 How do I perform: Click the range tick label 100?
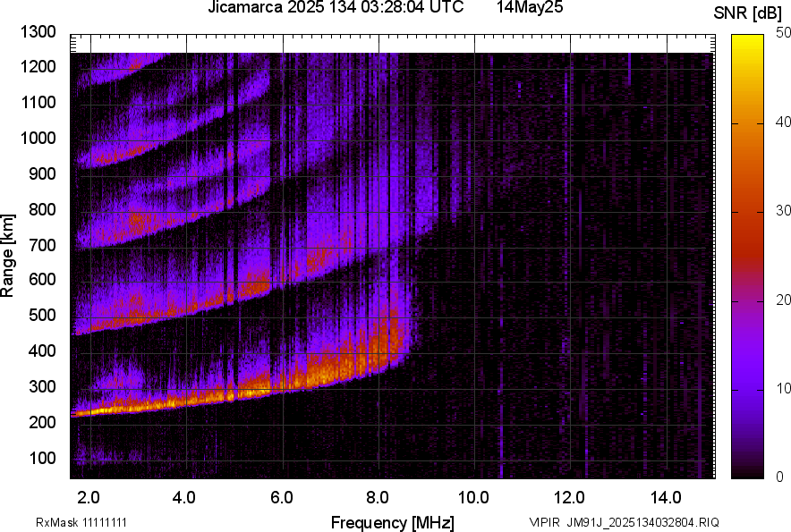coord(42,458)
